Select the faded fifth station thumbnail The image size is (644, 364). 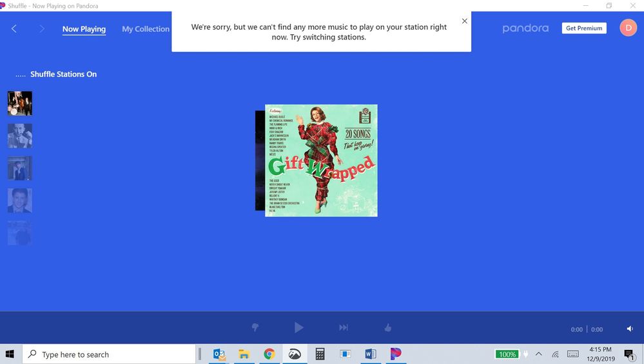20,233
